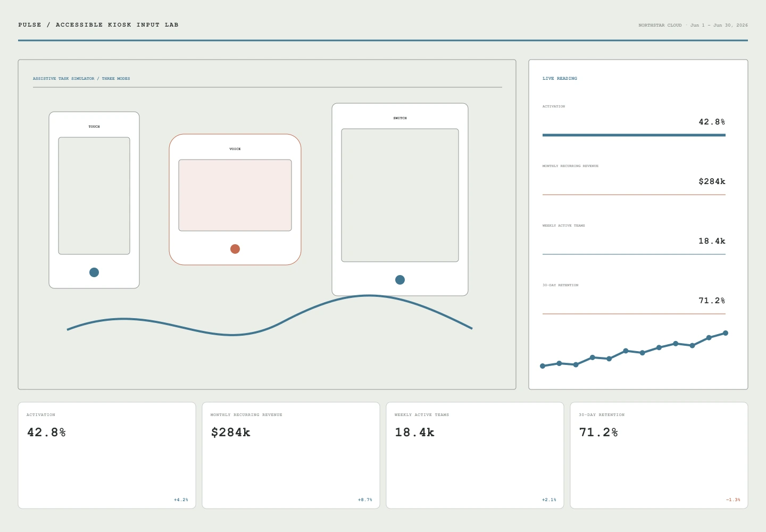Click the "VOICE" device label
This screenshot has height=532, width=766.
pyautogui.click(x=235, y=149)
